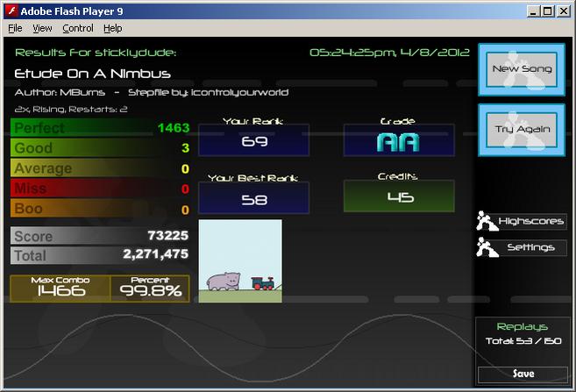Click the dancer icon beside Settings
Viewport: 576px width, 392px height.
click(x=487, y=247)
